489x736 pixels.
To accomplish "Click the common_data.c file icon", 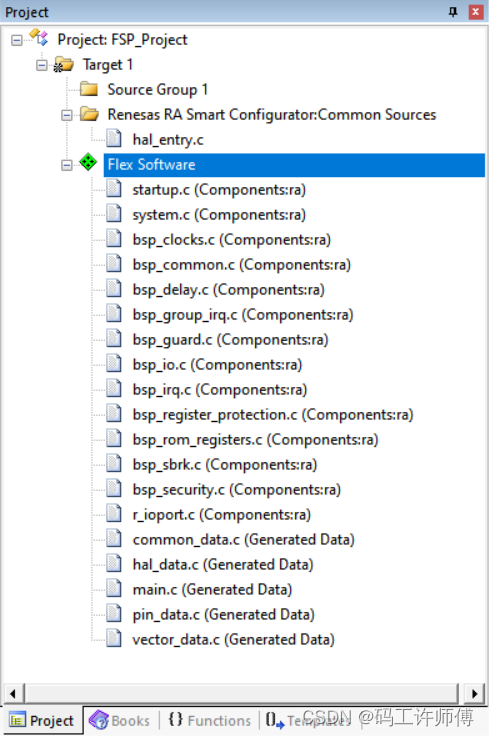I will [114, 539].
